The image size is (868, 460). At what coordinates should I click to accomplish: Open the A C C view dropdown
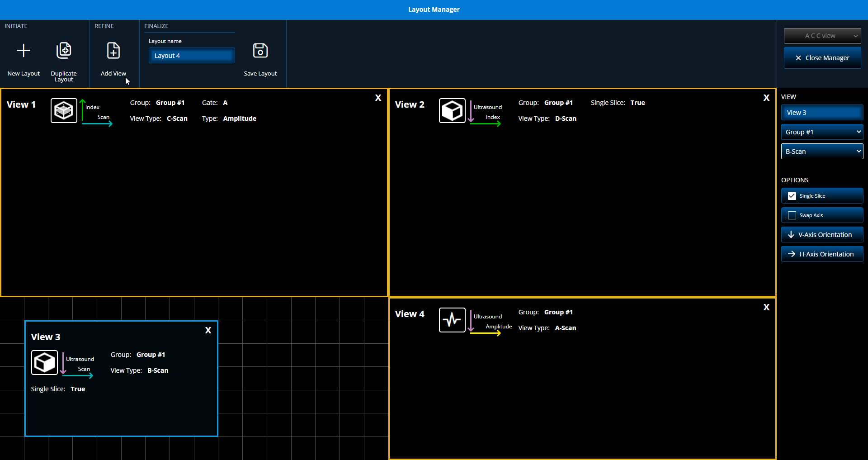pos(822,36)
